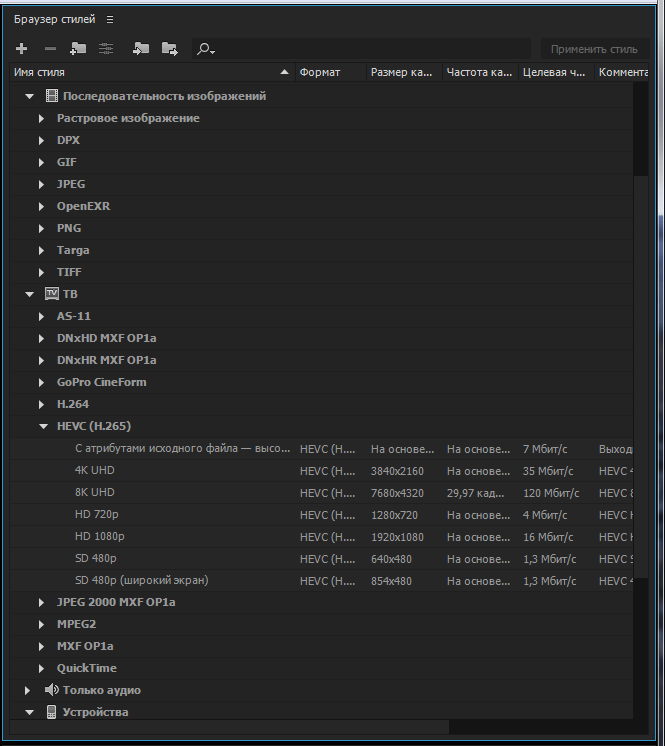Click the 1920x1080 frame size cell
The height and width of the screenshot is (746, 665).
(397, 537)
